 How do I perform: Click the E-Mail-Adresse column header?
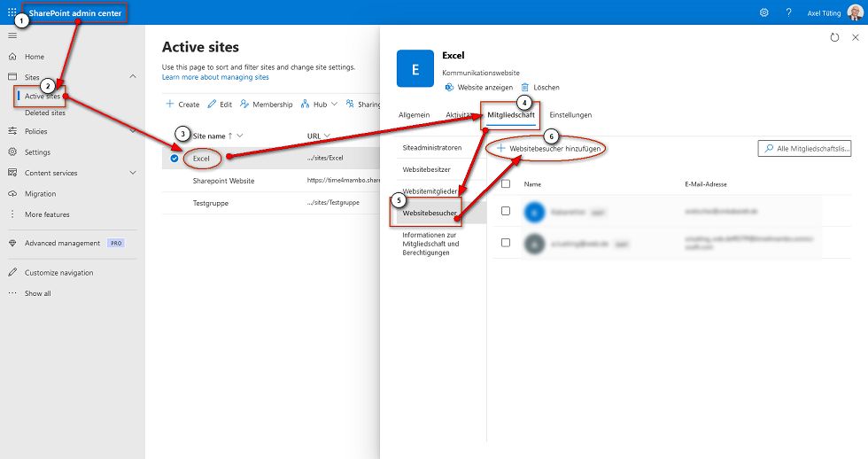tap(706, 183)
